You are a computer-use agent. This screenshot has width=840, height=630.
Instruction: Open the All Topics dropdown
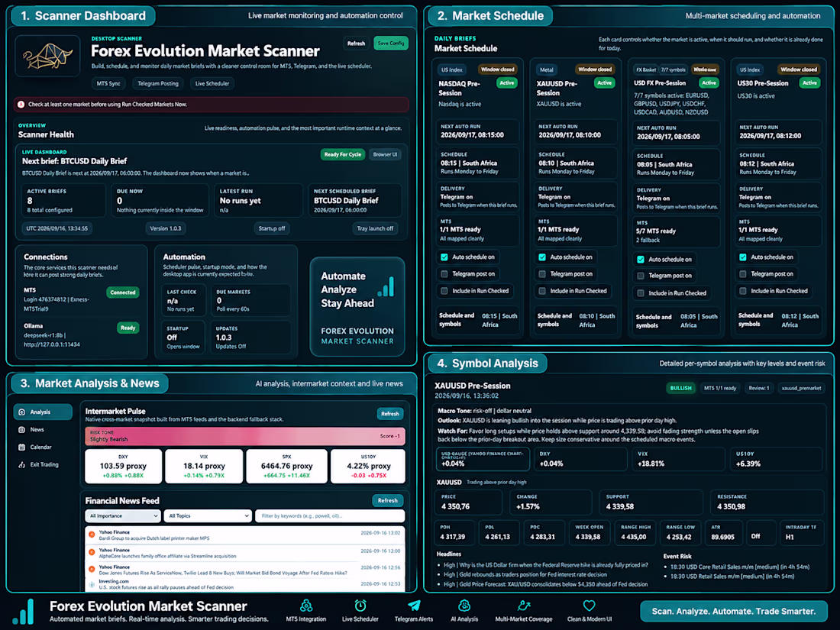pos(208,516)
